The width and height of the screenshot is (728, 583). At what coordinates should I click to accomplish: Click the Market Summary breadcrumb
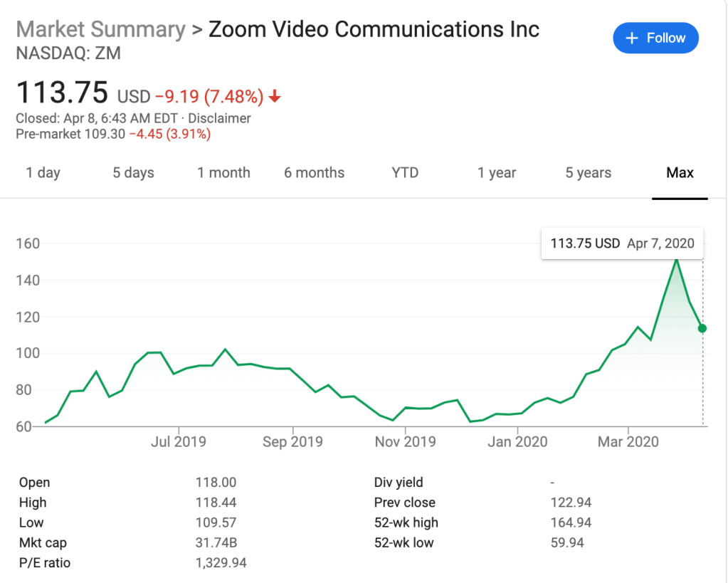(x=100, y=29)
